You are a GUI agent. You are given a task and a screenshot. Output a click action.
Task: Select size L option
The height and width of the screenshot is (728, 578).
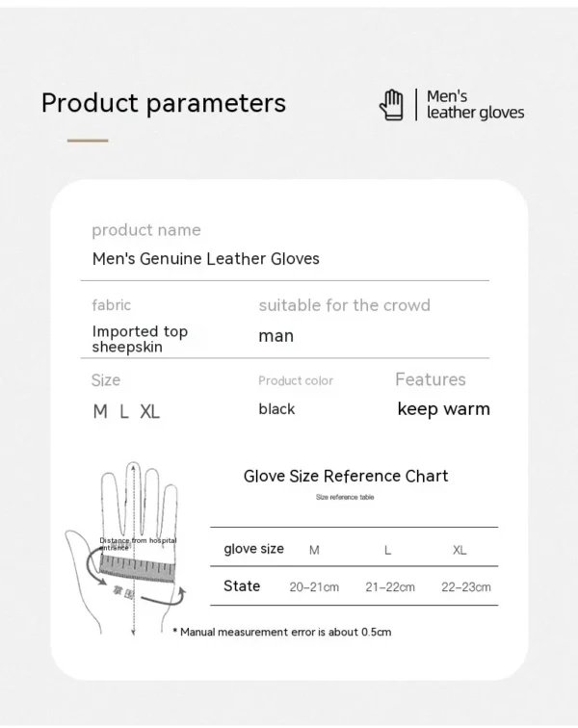tap(123, 411)
